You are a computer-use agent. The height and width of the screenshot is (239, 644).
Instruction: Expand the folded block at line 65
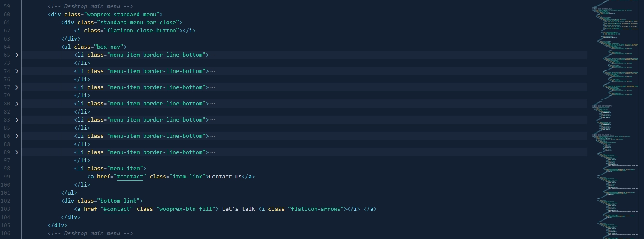pos(17,55)
